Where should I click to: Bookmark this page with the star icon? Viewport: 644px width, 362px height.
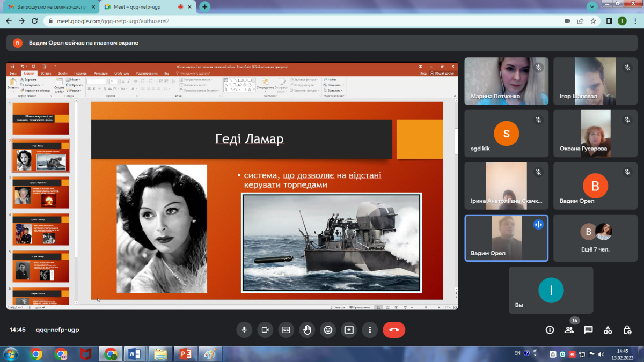coord(593,21)
